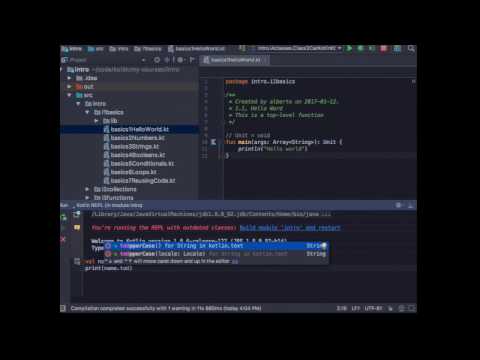Select the basics1HelloWorld.kt editor tab

235,60
